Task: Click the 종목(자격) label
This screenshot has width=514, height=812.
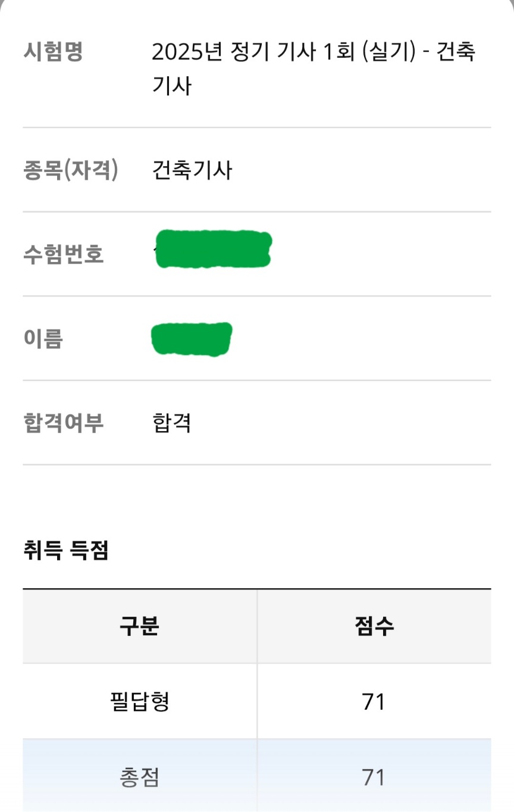Action: coord(71,170)
